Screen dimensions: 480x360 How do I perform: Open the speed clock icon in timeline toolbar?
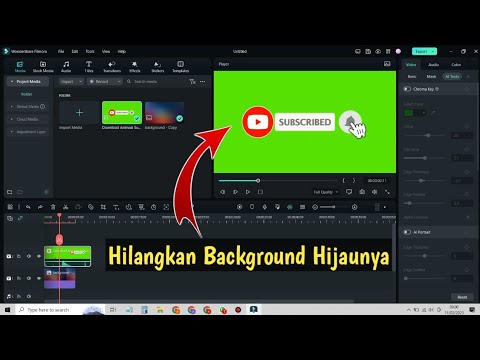pyautogui.click(x=154, y=207)
